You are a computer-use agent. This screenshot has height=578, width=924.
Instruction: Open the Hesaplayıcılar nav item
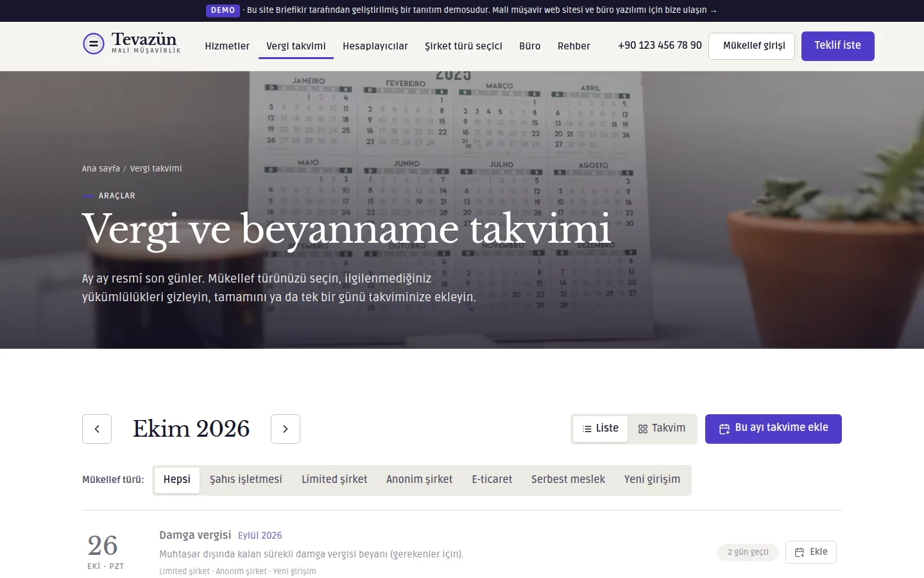click(375, 46)
